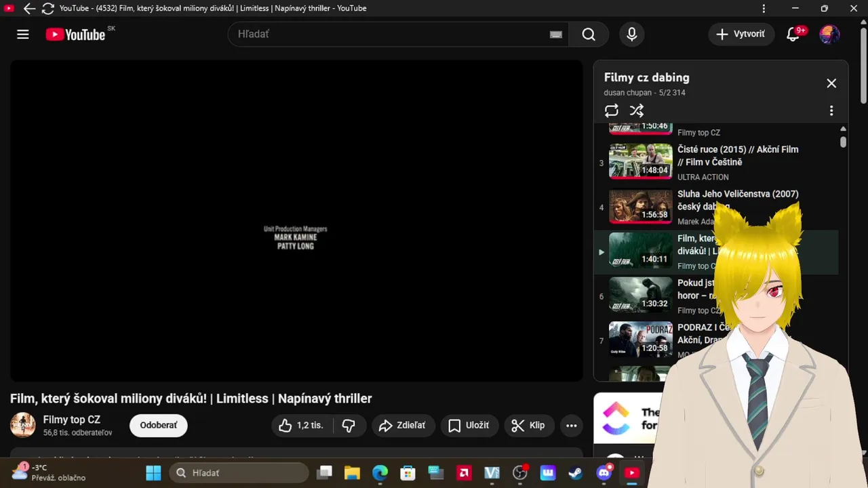Click the playlist scrollbar thumb
868x488 pixels.
point(843,142)
